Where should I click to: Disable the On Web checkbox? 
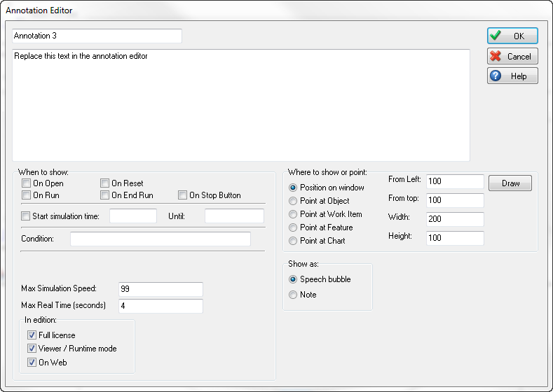(x=32, y=362)
